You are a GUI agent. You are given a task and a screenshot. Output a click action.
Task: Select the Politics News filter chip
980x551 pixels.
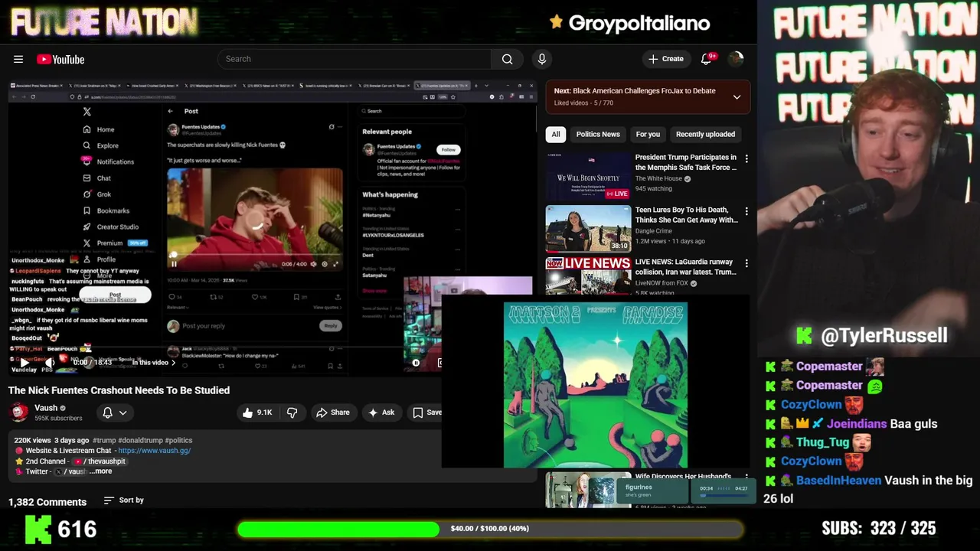[598, 134]
